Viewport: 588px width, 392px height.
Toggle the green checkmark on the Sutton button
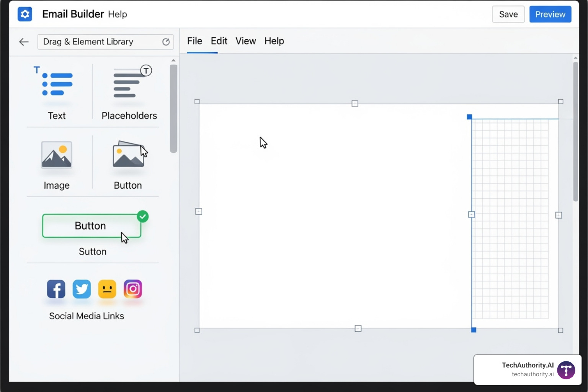[142, 216]
